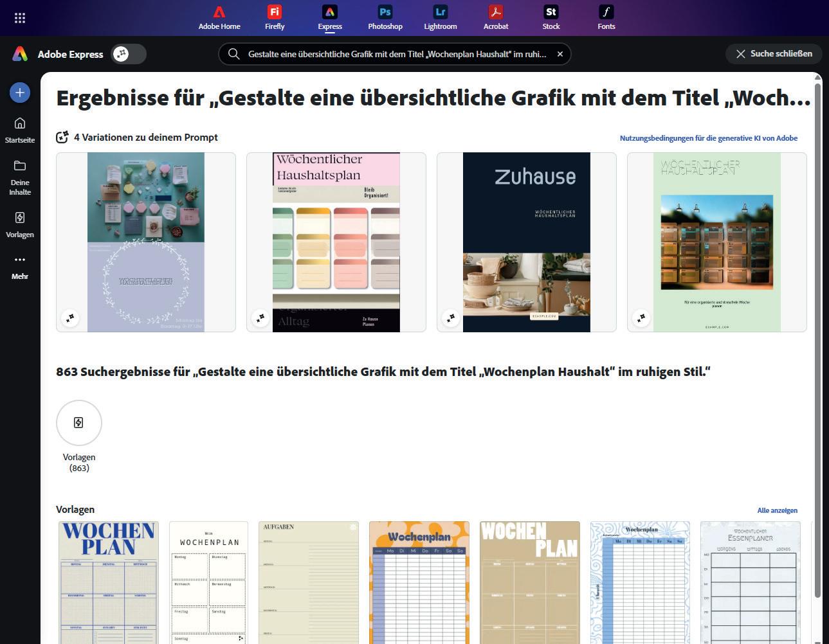Screen dimensions: 829x644
Task: Open Deine Inhalte folder
Action: click(20, 177)
